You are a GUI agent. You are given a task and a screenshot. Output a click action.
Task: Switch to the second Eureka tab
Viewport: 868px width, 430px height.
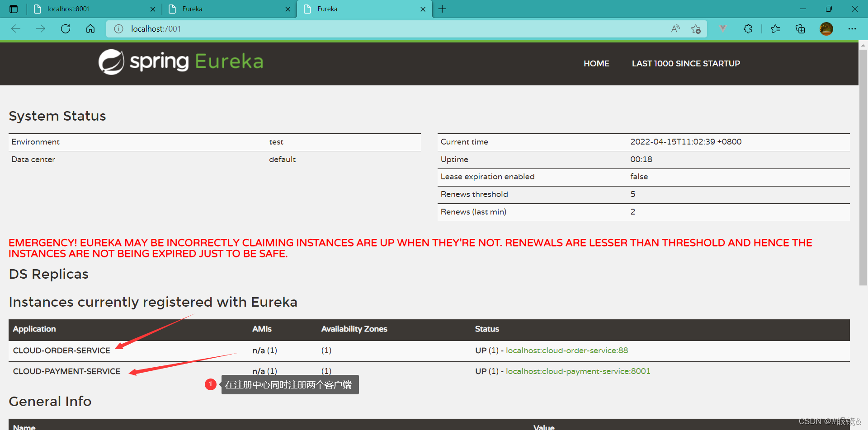(x=364, y=9)
